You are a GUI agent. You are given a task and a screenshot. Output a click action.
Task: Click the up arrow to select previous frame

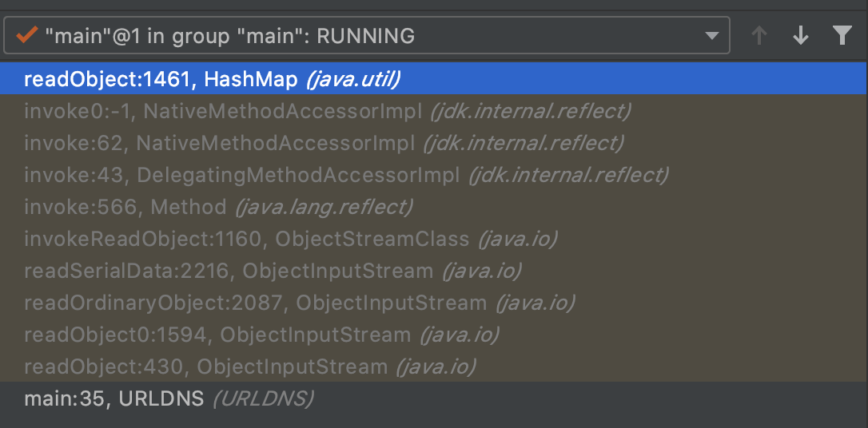(x=759, y=36)
